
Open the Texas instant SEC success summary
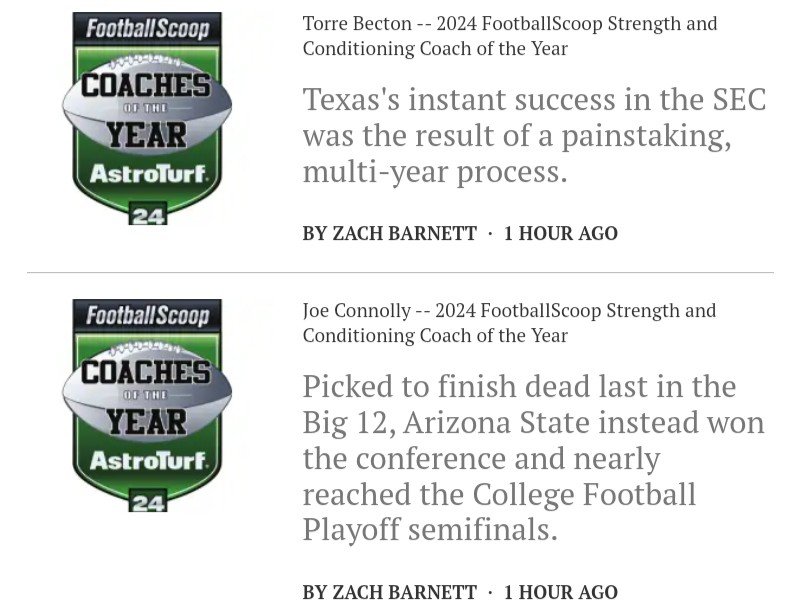534,135
